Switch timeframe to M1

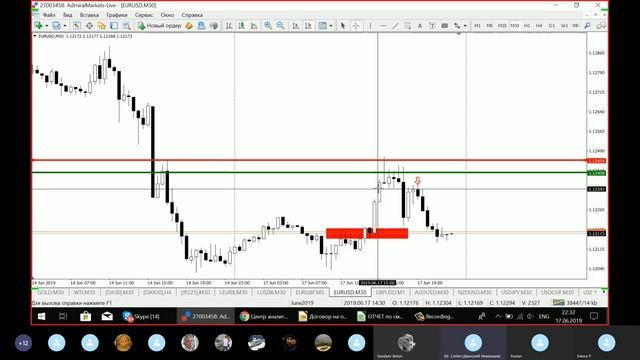pos(477,26)
